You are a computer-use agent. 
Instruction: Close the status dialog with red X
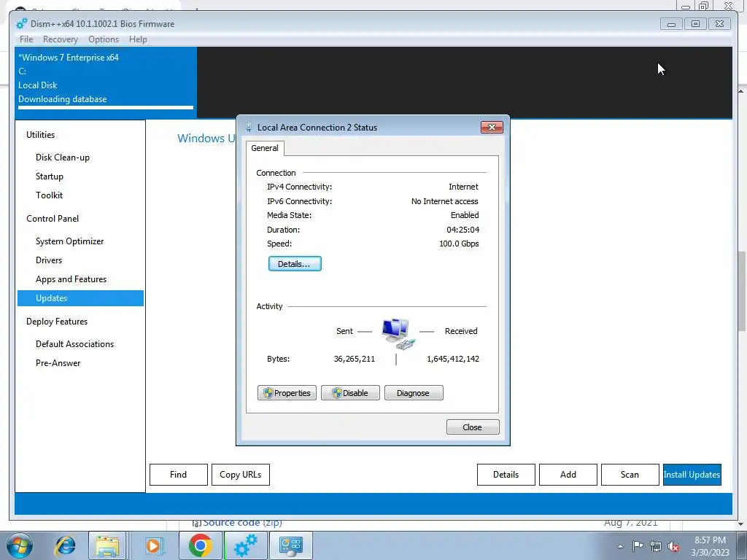pos(492,127)
